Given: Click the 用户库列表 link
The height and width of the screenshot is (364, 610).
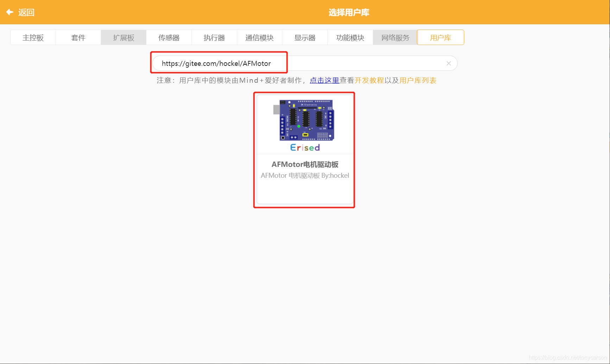Looking at the screenshot, I should [417, 80].
